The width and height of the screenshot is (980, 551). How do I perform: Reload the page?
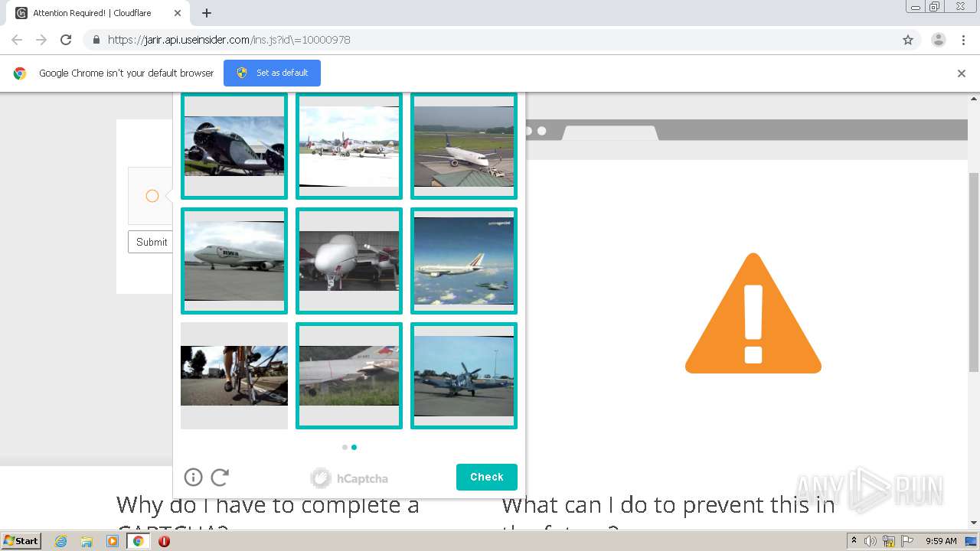click(66, 40)
